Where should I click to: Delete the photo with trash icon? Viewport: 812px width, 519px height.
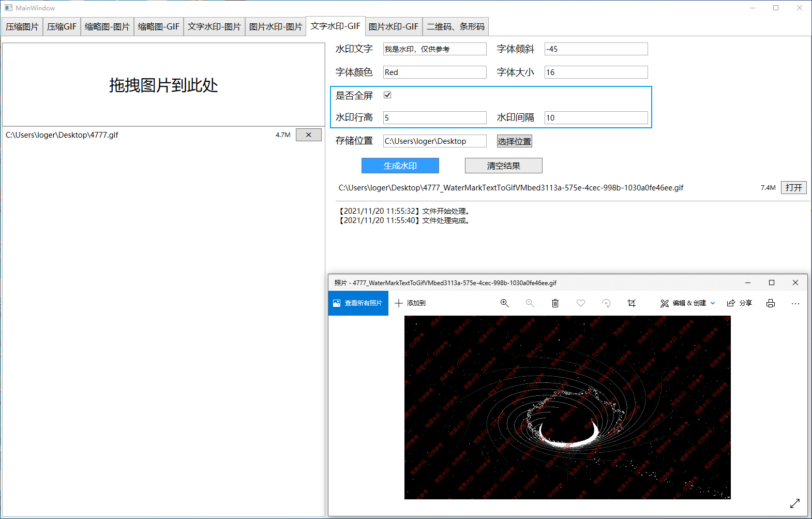(x=555, y=303)
